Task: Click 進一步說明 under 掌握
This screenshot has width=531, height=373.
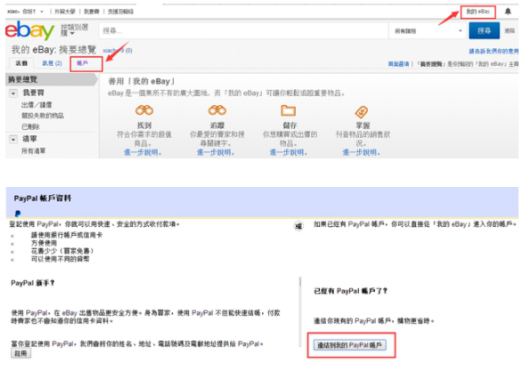Action: click(x=361, y=152)
